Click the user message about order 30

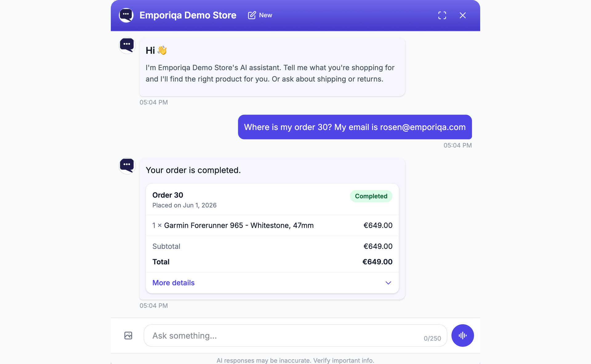355,127
